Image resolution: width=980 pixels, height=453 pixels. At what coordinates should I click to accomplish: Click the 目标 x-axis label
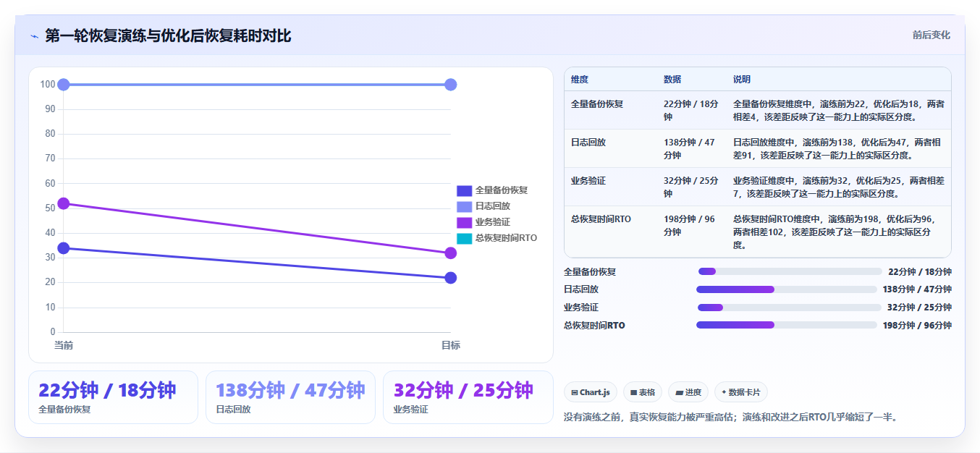(450, 345)
